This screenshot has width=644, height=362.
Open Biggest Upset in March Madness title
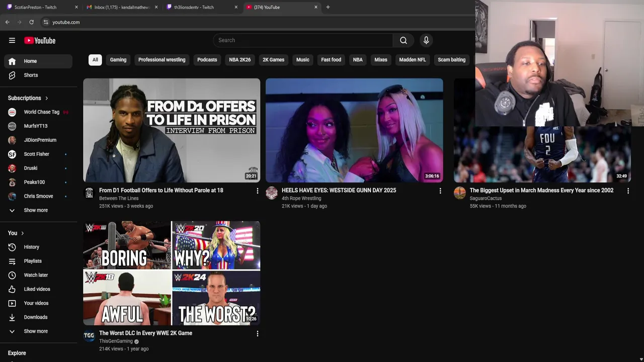541,191
